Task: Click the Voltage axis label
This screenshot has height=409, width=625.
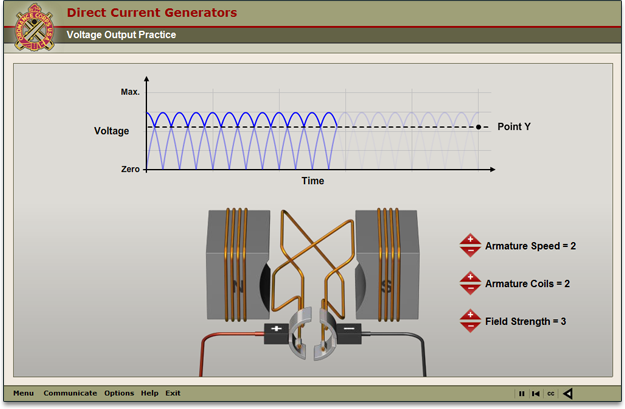Action: 112,131
